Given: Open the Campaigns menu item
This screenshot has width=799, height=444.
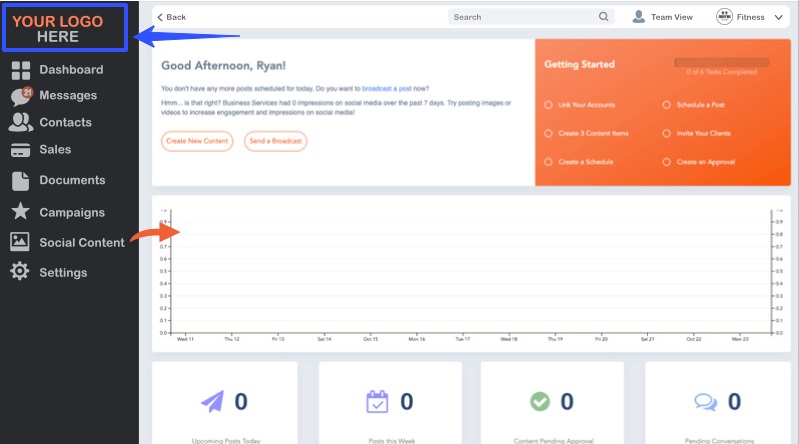Looking at the screenshot, I should [72, 212].
